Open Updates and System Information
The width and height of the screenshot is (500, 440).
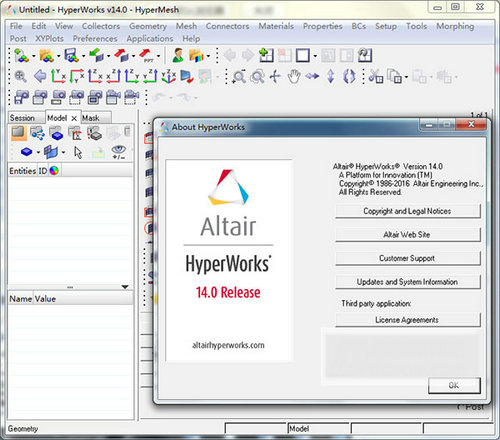(407, 282)
